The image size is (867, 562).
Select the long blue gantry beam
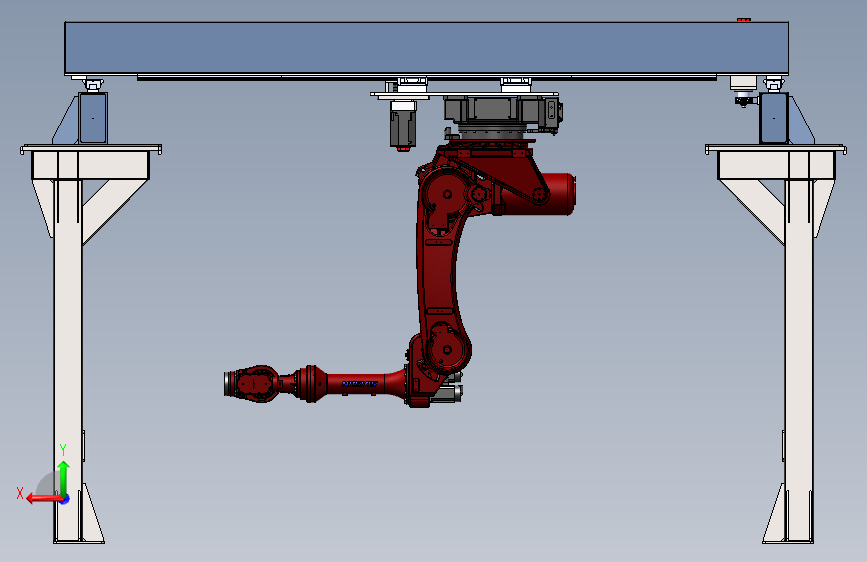tap(426, 48)
